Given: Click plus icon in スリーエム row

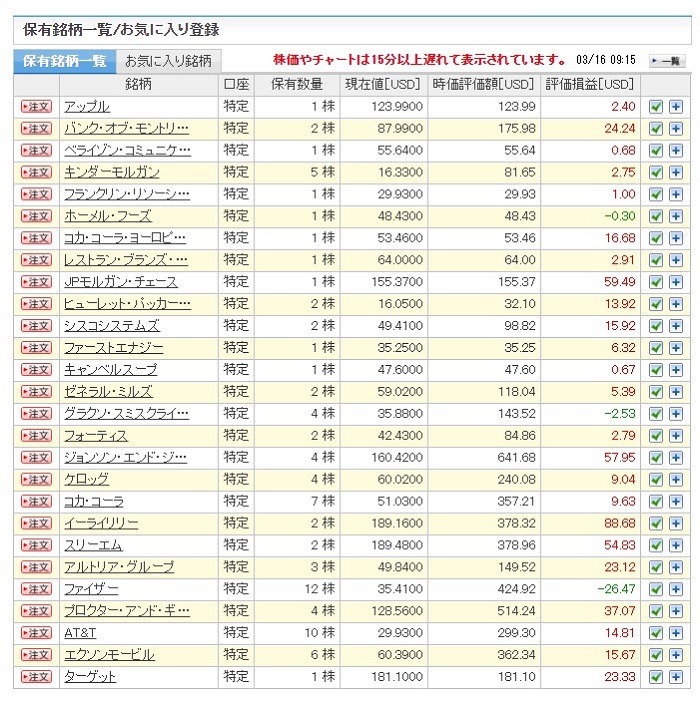Looking at the screenshot, I should coord(676,545).
